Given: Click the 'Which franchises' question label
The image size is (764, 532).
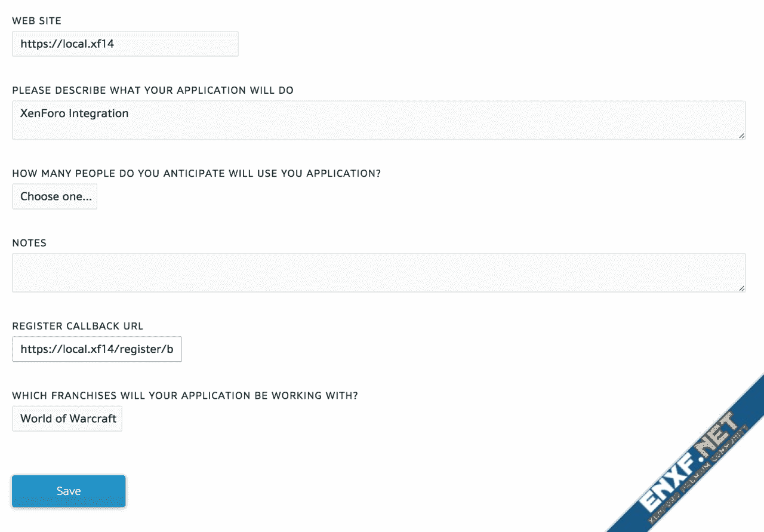Looking at the screenshot, I should (185, 395).
